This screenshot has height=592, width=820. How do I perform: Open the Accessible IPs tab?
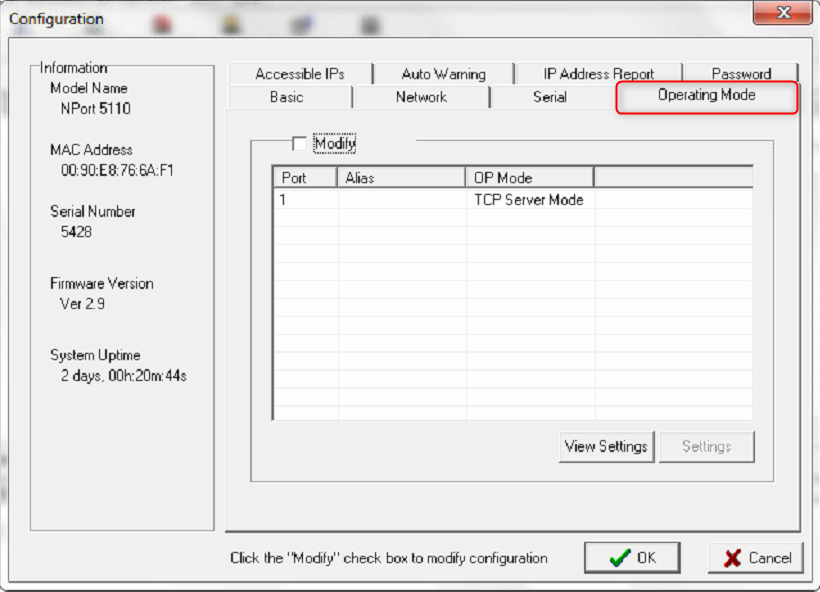coord(299,74)
